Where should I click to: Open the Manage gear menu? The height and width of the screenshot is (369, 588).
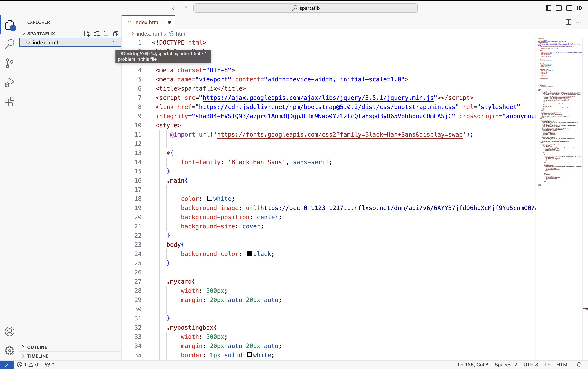click(x=10, y=350)
